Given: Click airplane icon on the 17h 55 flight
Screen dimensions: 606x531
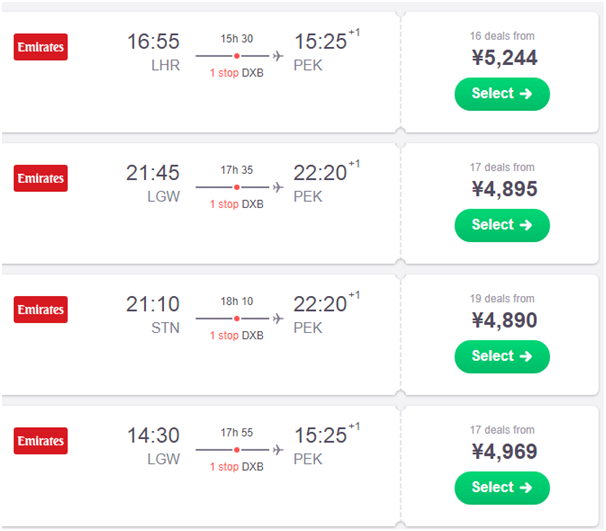Looking at the screenshot, I should click(277, 449).
